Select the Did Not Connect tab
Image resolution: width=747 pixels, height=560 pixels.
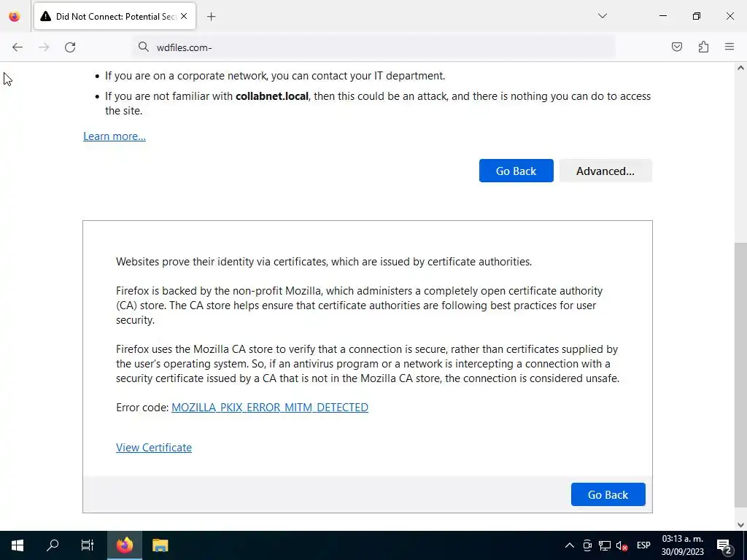coord(115,16)
